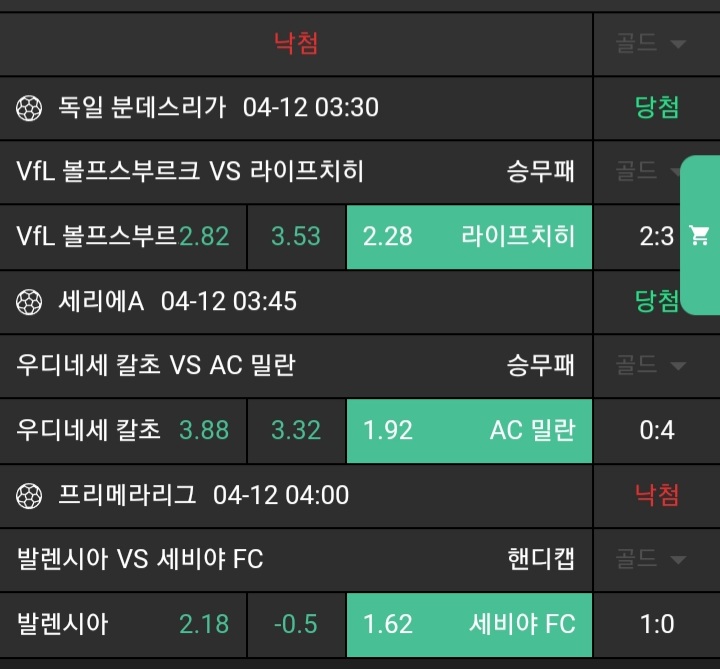720x669 pixels.
Task: Click the red 낙첨 label at top
Action: [296, 44]
